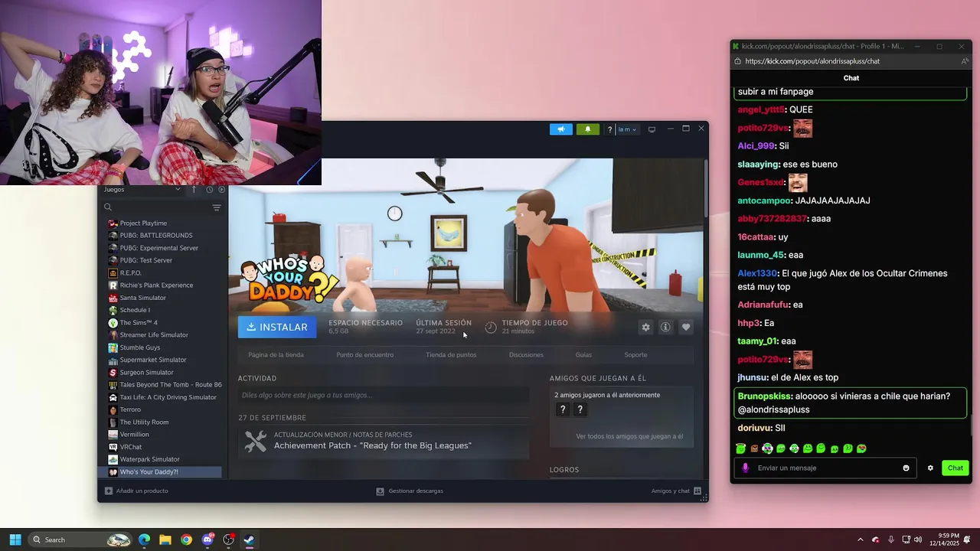Click the activity message input field
The width and height of the screenshot is (980, 551).
pyautogui.click(x=384, y=396)
